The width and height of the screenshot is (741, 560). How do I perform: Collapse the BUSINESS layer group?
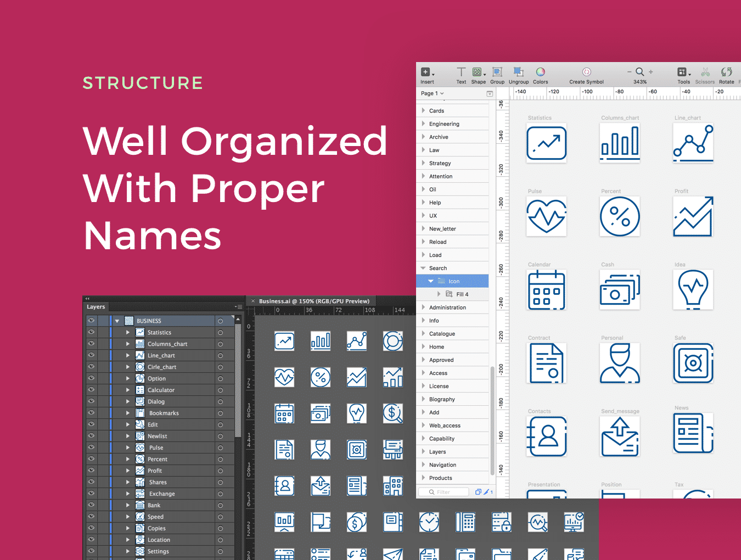point(117,321)
